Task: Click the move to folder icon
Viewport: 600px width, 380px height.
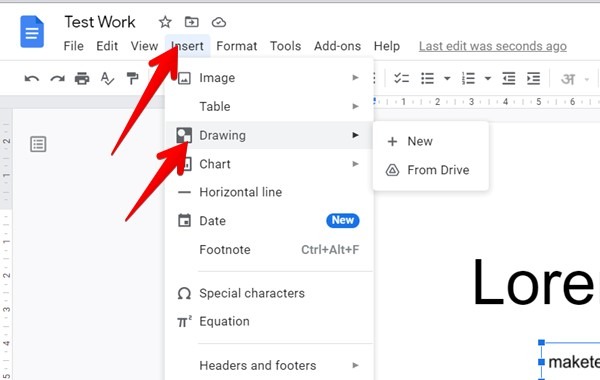Action: point(191,22)
